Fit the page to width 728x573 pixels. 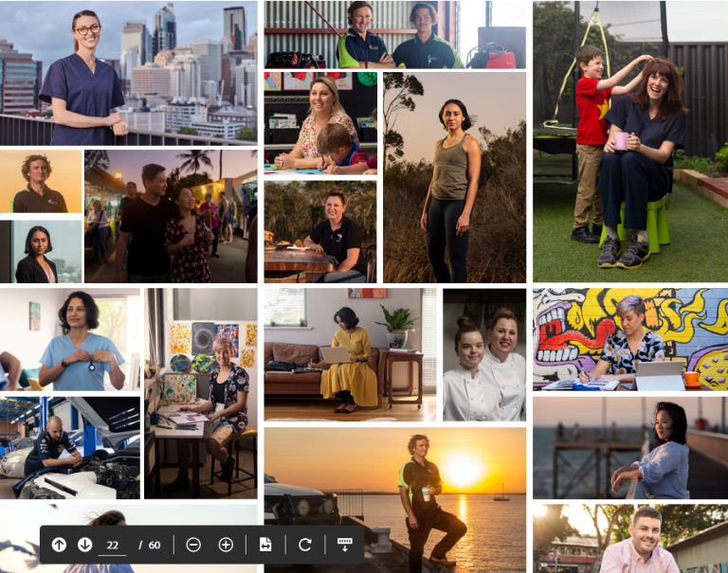265,545
